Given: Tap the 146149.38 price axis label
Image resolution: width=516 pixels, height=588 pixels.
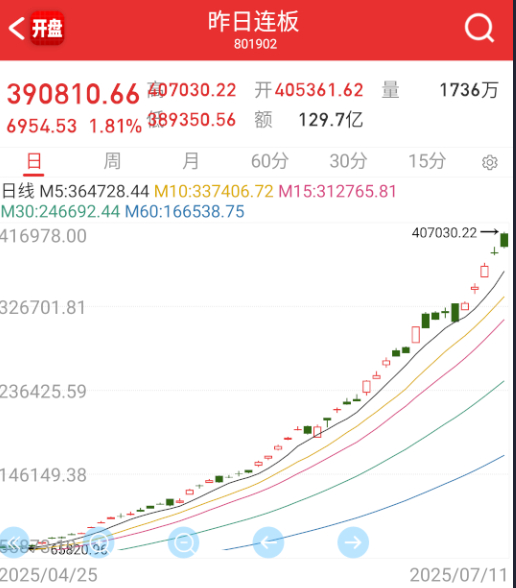Looking at the screenshot, I should [x=43, y=475].
